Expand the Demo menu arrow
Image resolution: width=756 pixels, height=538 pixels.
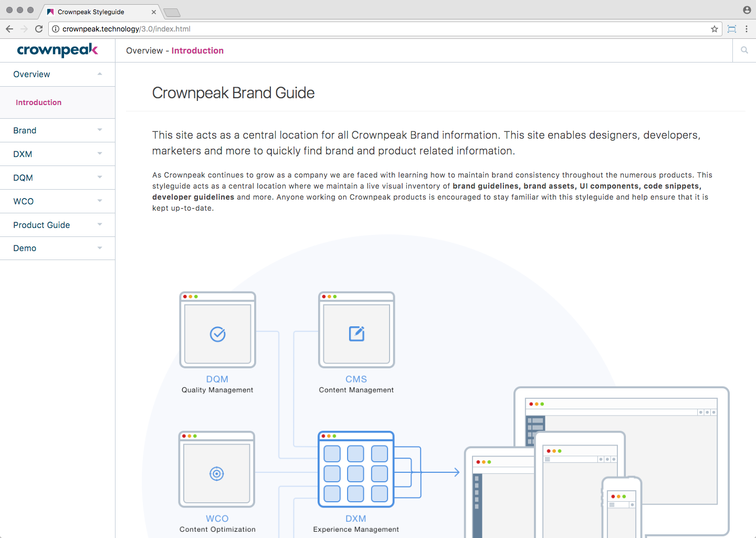pos(100,248)
